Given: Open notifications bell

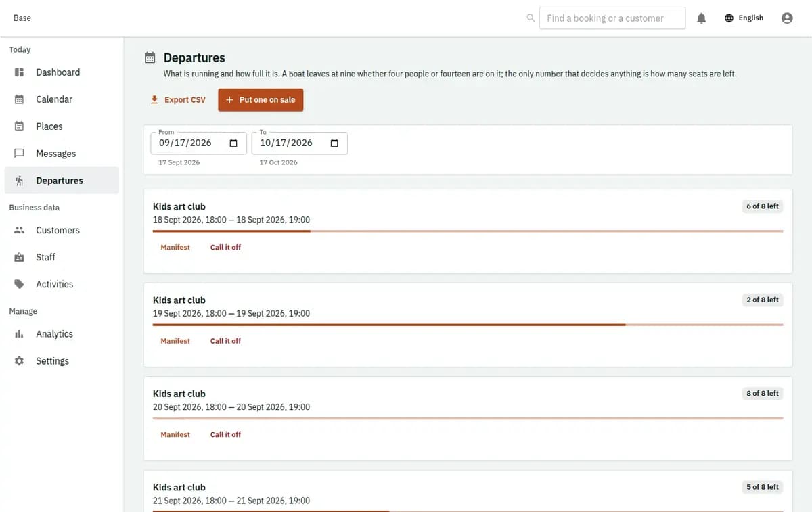Looking at the screenshot, I should tap(702, 18).
